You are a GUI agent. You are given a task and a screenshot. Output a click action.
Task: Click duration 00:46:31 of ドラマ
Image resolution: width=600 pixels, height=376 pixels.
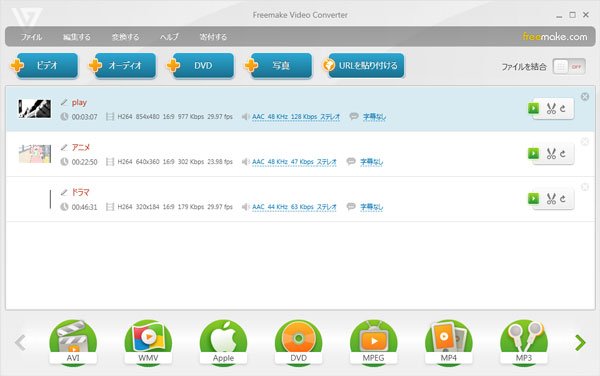pyautogui.click(x=85, y=207)
